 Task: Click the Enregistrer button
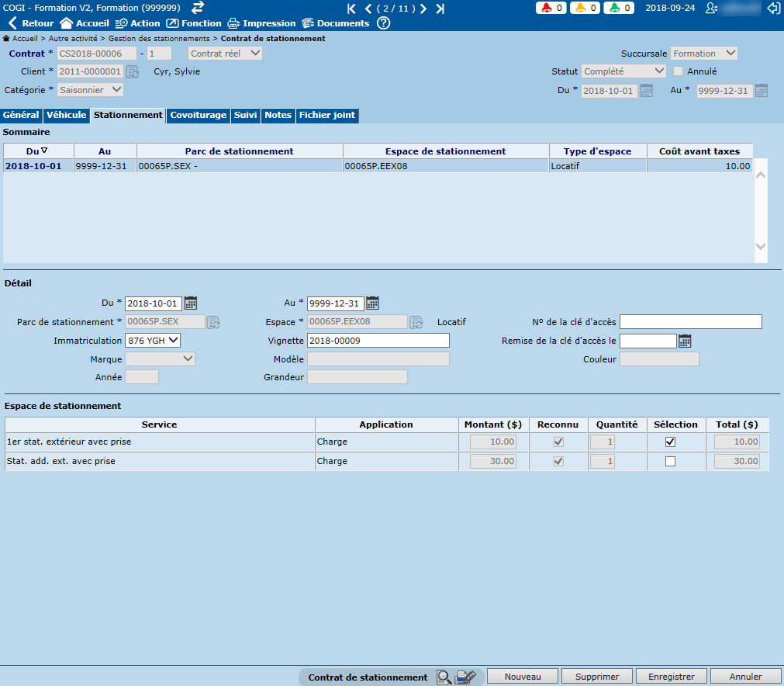point(671,677)
